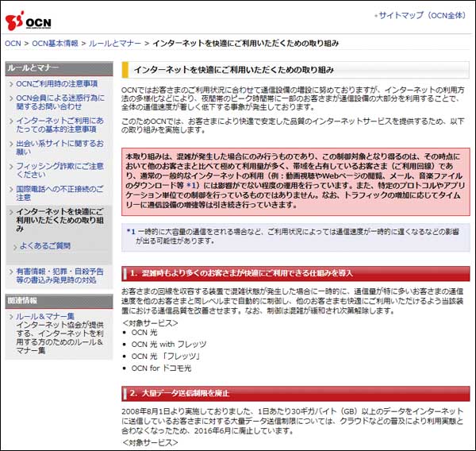Screen dimensions: 476x451
Task: Open ルール&マナー集 related link
Action: (45, 316)
